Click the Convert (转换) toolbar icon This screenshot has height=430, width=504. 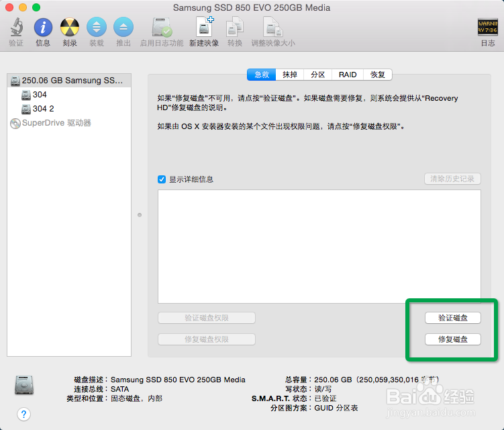point(235,27)
